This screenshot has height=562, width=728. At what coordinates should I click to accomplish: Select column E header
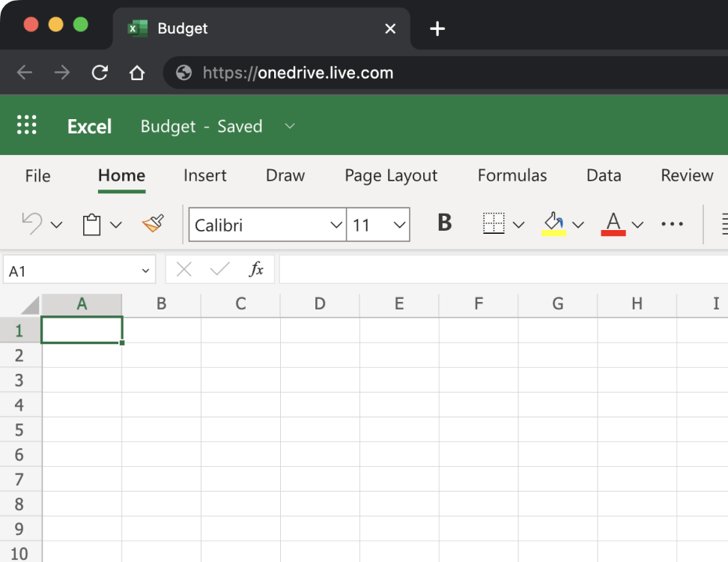click(x=398, y=304)
